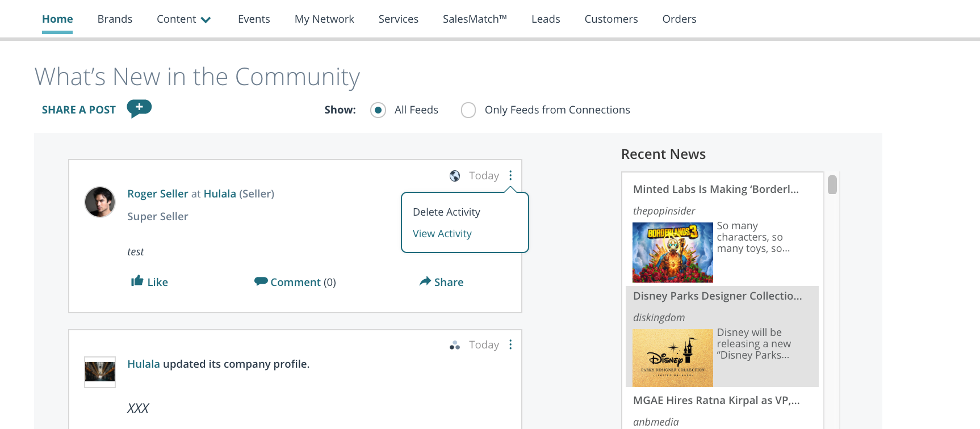
Task: Choose Delete Activity from the popup menu
Action: click(x=446, y=212)
